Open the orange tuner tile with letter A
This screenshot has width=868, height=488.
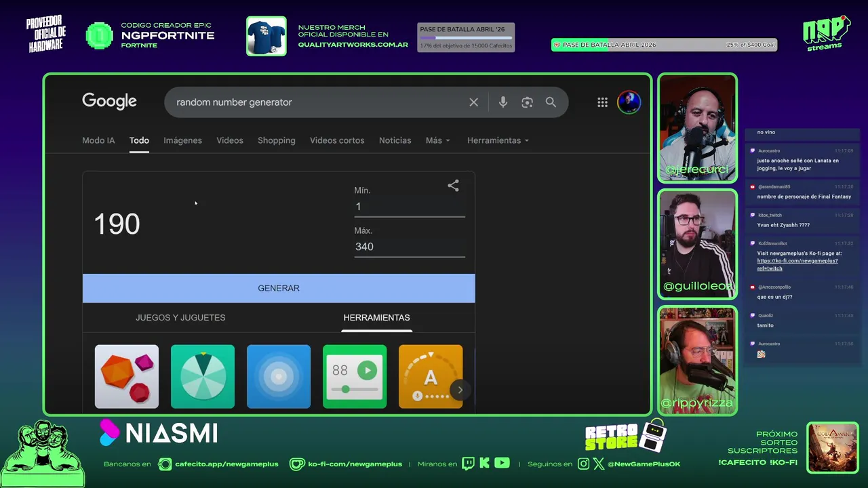431,377
